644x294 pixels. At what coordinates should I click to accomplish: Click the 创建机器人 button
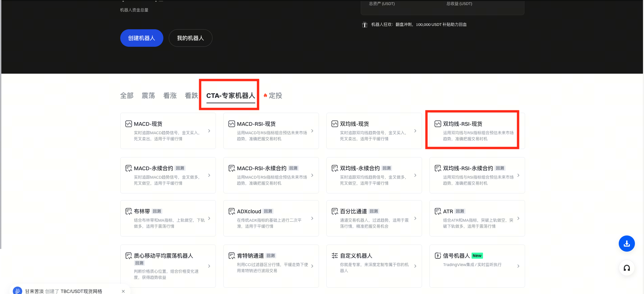click(141, 38)
